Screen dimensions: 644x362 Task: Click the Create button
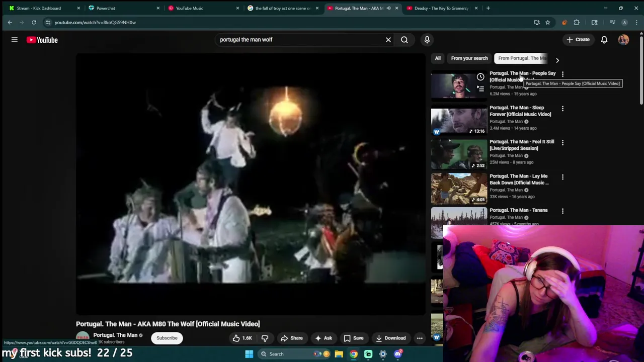tap(578, 40)
